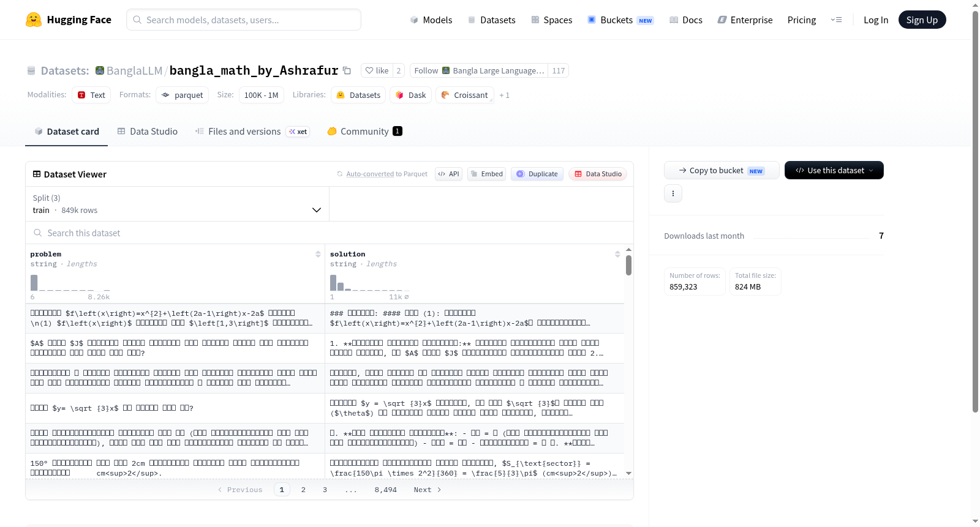Select current page 1 in pagination
980x527 pixels.
[282, 490]
